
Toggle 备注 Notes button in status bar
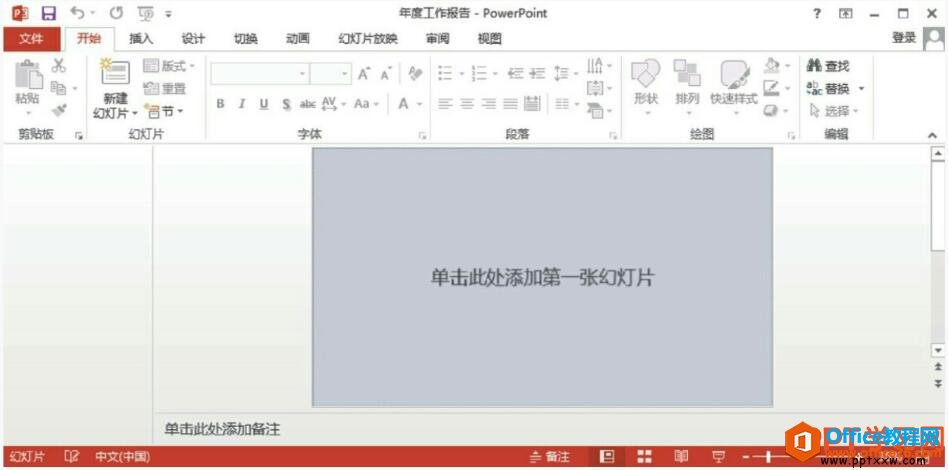coord(550,457)
